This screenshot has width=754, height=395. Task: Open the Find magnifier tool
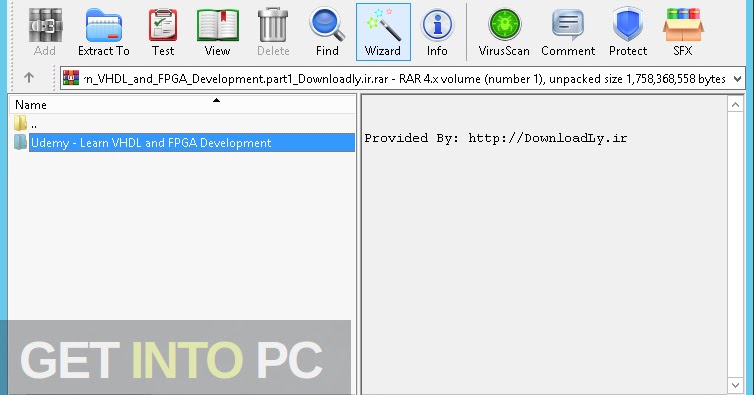pyautogui.click(x=327, y=32)
